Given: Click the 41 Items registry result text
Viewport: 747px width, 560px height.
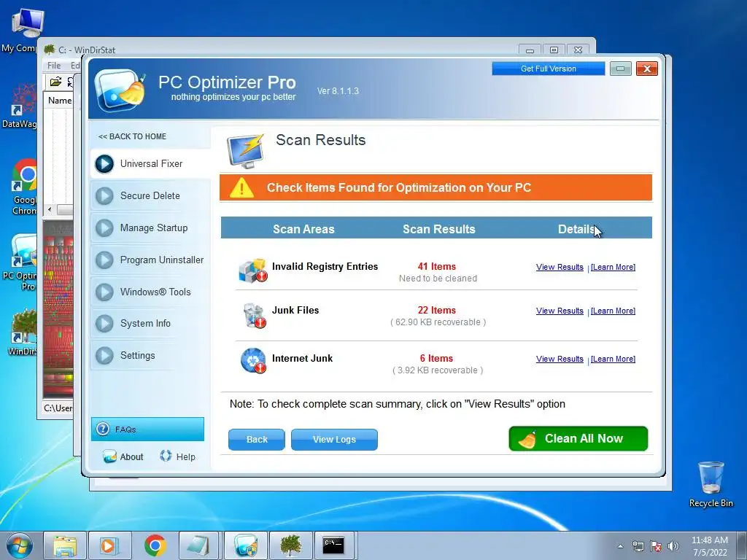Looking at the screenshot, I should point(437,267).
